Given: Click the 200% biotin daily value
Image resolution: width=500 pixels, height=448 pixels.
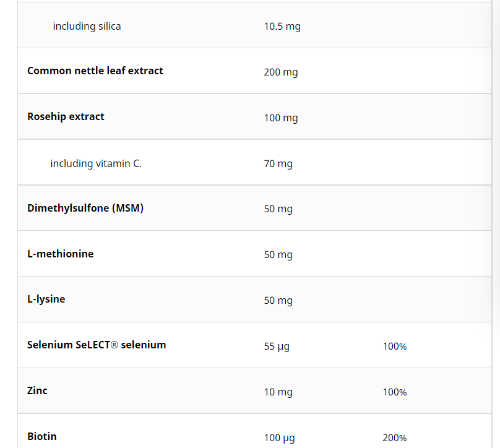Looking at the screenshot, I should pos(395,438).
